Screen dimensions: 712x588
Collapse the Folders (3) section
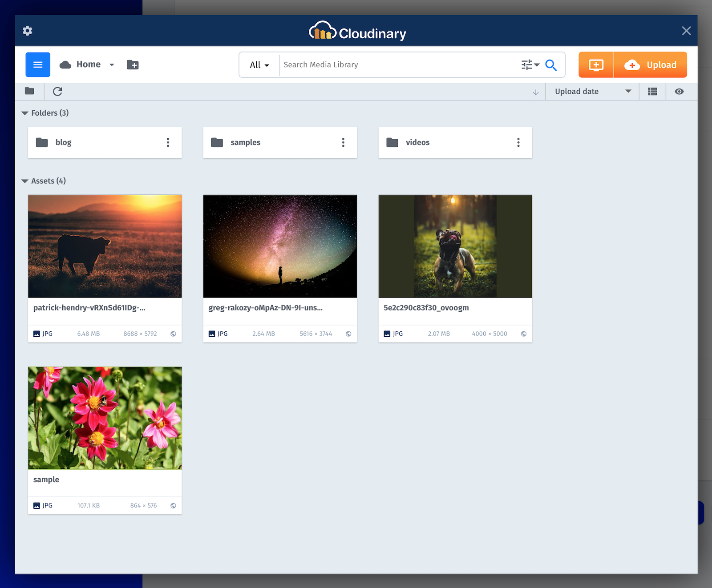point(25,113)
